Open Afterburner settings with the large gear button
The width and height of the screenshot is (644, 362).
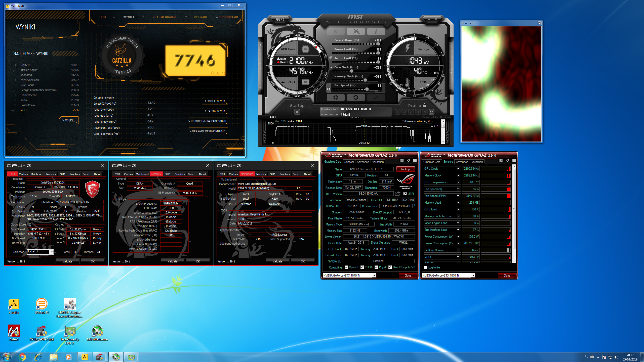(336, 98)
